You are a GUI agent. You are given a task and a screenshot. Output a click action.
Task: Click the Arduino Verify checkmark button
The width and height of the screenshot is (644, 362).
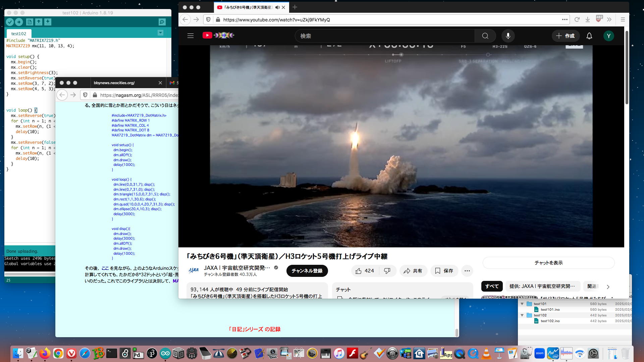click(10, 22)
